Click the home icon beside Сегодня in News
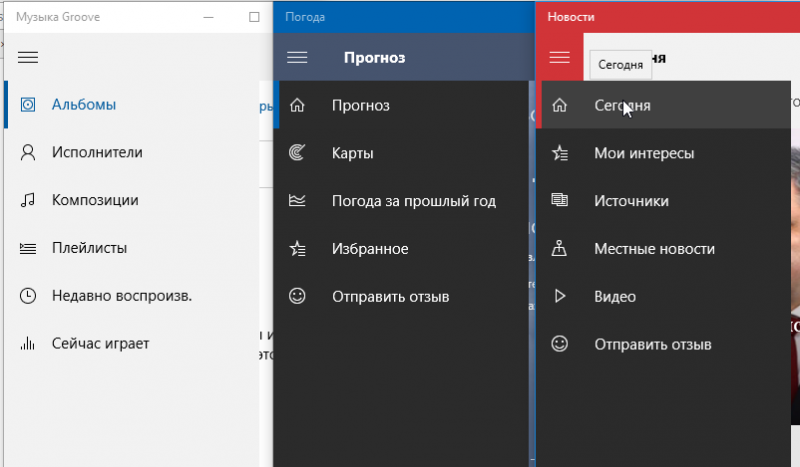 pyautogui.click(x=559, y=105)
